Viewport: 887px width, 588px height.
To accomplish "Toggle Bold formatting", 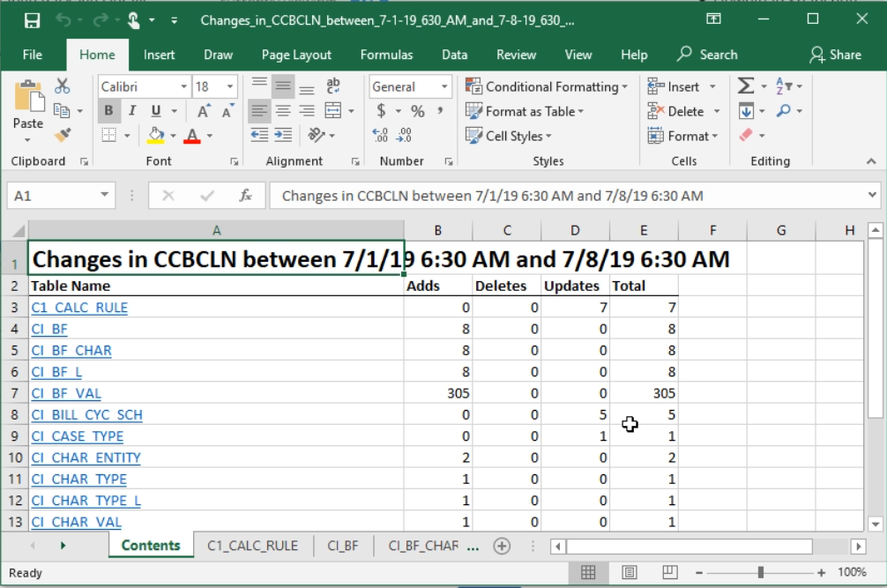I will tap(108, 111).
